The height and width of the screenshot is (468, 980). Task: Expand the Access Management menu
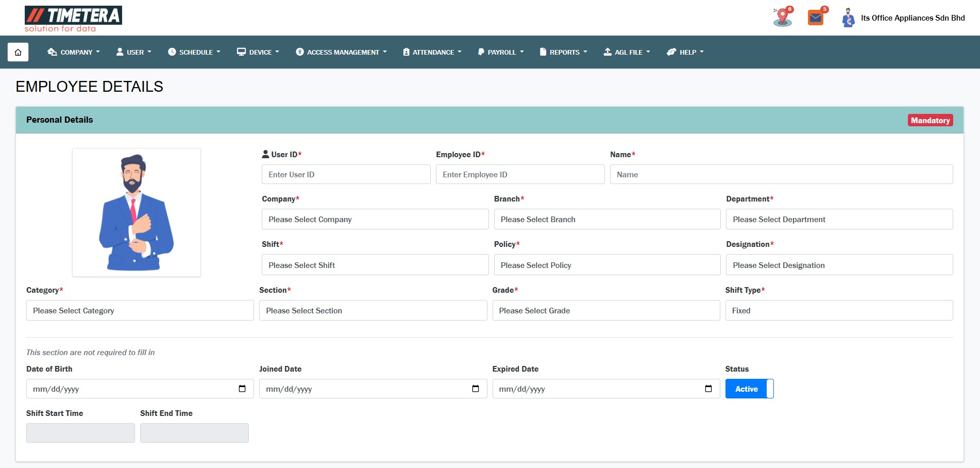click(341, 52)
